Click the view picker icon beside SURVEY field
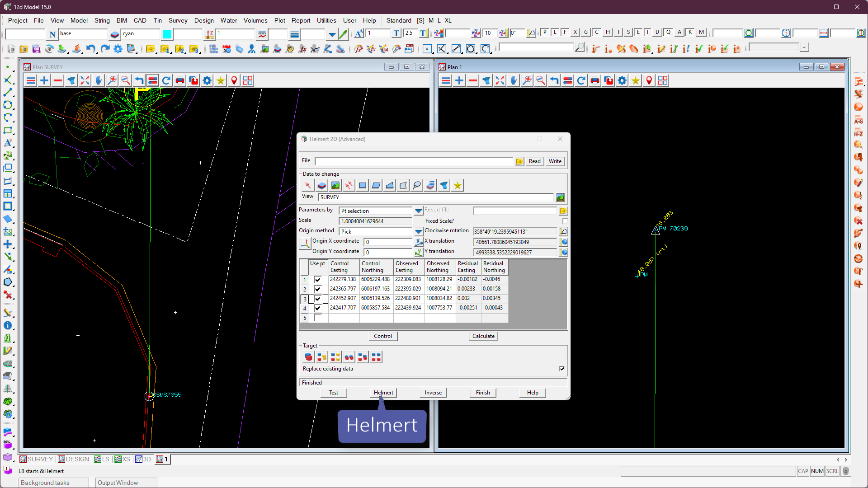This screenshot has height=488, width=868. (x=560, y=197)
